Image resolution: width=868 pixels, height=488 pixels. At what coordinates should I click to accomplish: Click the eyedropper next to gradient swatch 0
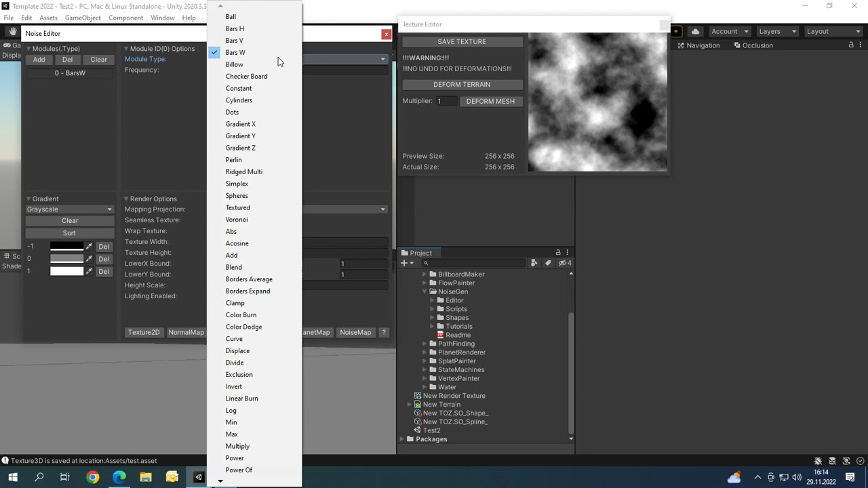point(90,258)
